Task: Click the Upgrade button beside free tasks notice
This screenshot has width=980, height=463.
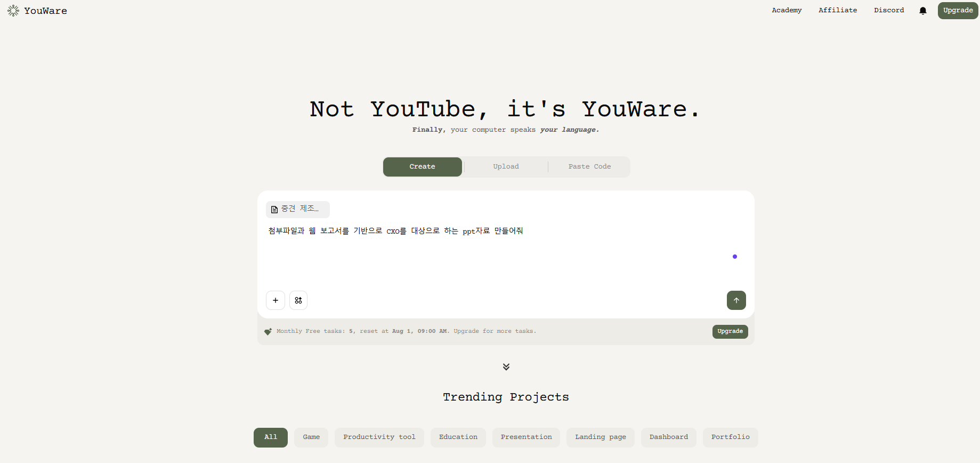Action: coord(730,331)
